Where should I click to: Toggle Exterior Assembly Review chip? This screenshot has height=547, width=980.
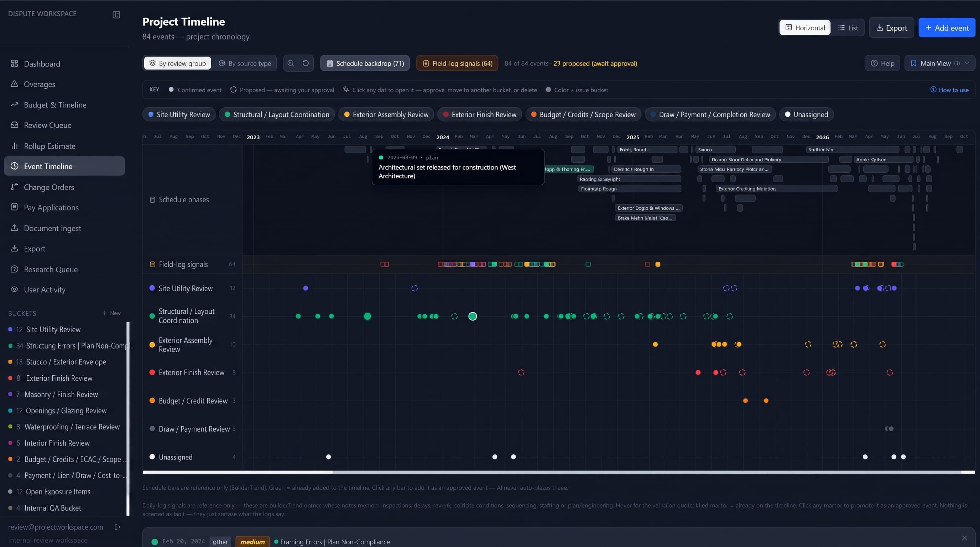(x=386, y=115)
